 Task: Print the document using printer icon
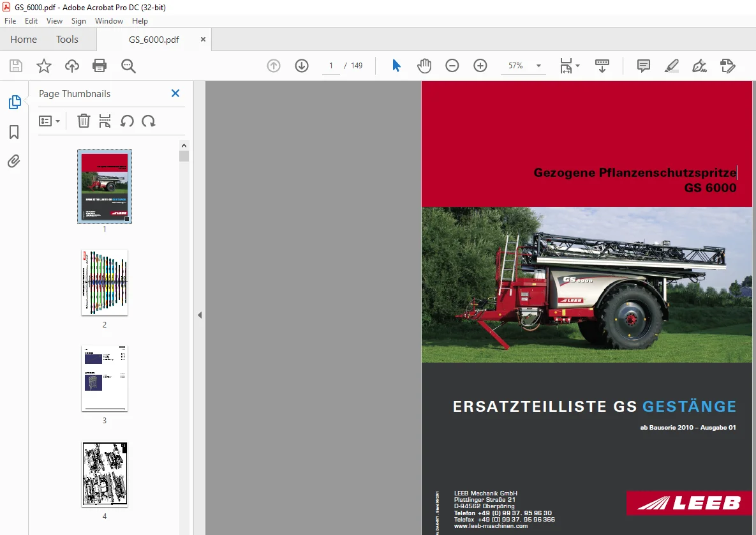[x=100, y=66]
